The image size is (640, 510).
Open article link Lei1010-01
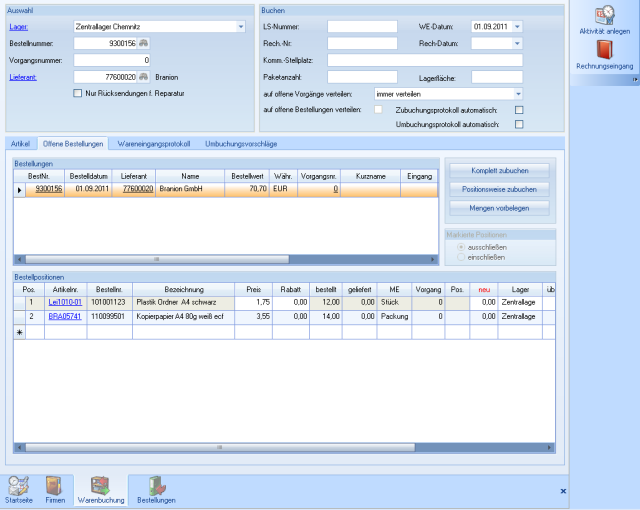(x=63, y=301)
